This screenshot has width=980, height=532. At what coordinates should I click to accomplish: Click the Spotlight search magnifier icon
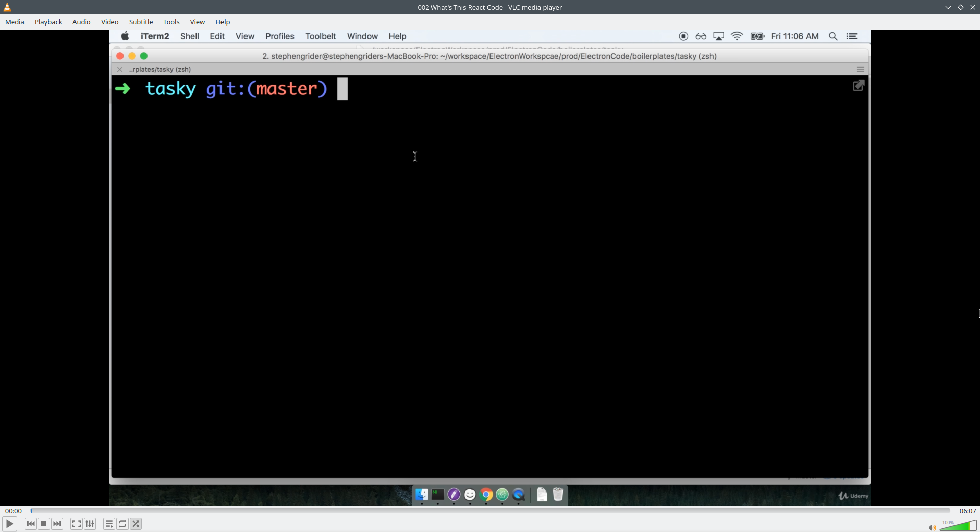click(833, 36)
